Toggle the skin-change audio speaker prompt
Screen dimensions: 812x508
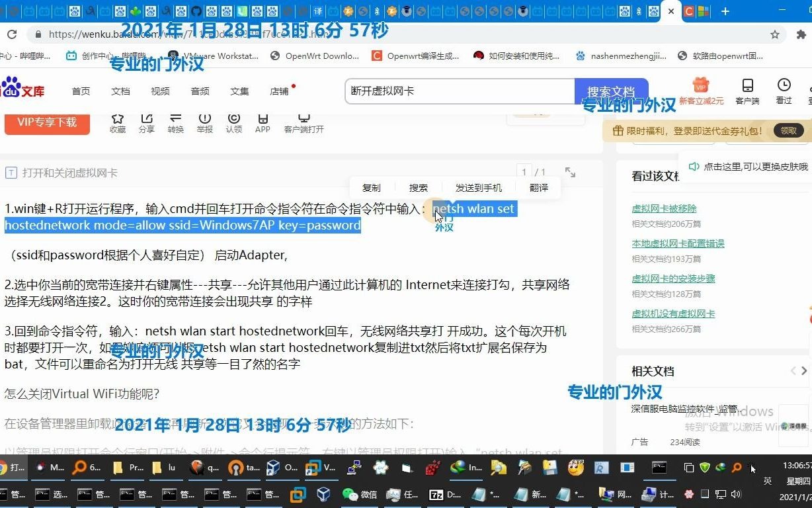tap(694, 167)
